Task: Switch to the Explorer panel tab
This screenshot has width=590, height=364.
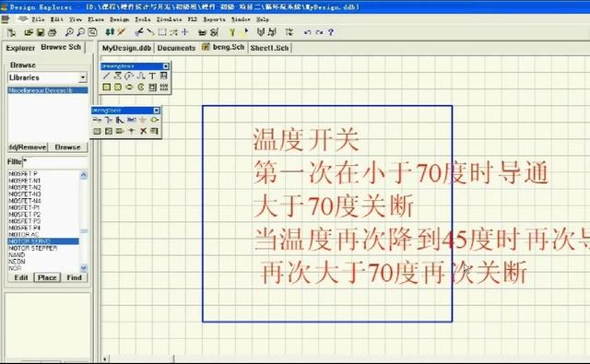Action: point(20,48)
